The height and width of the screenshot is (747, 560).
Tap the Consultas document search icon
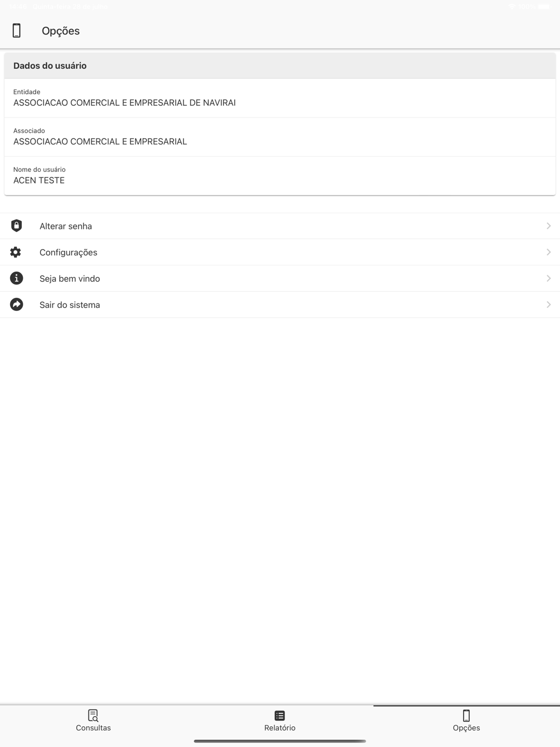93,716
